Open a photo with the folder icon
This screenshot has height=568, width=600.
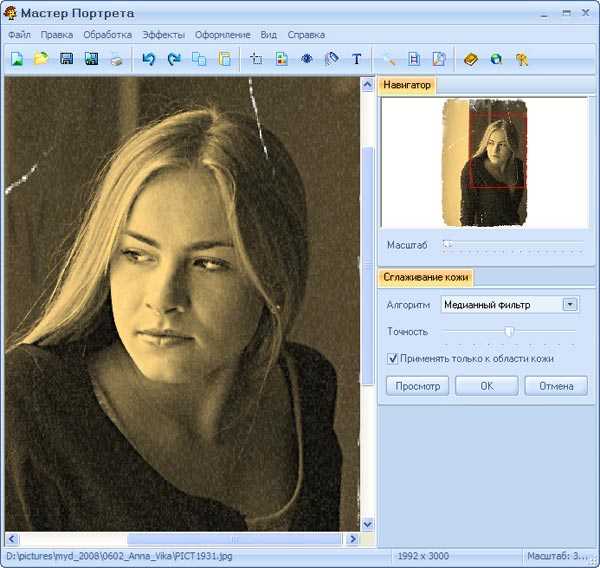pyautogui.click(x=41, y=59)
